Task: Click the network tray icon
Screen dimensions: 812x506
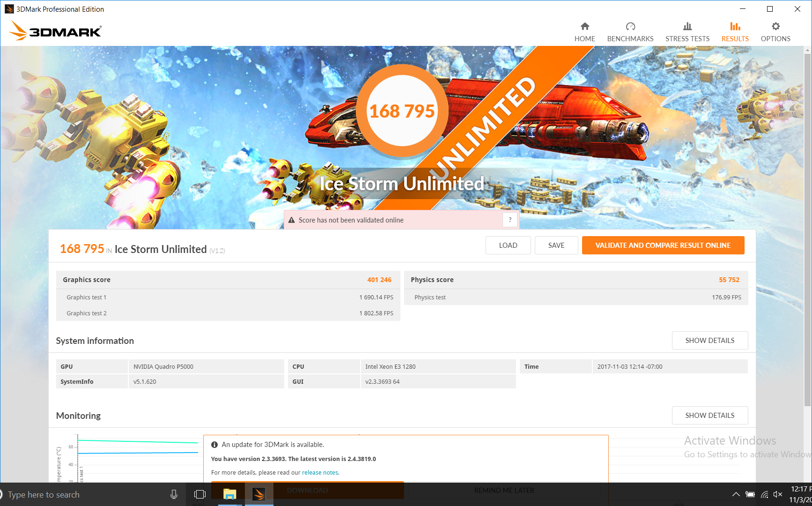Action: 764,494
